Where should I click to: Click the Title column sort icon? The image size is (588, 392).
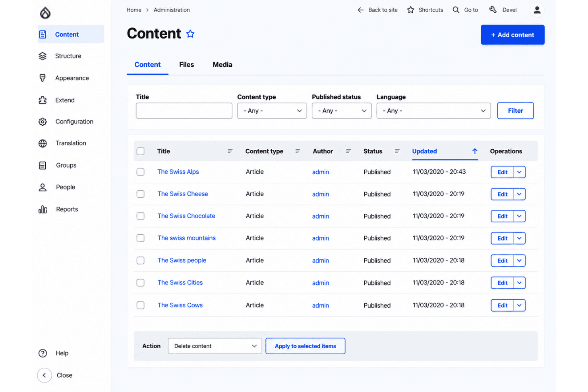(x=230, y=151)
